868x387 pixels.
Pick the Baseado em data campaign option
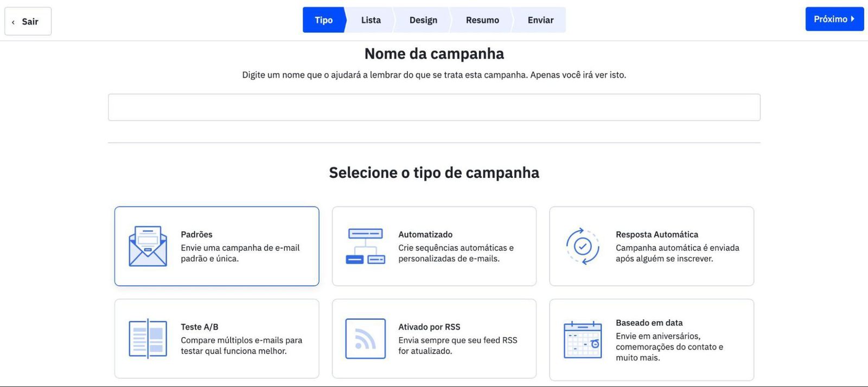pos(652,340)
